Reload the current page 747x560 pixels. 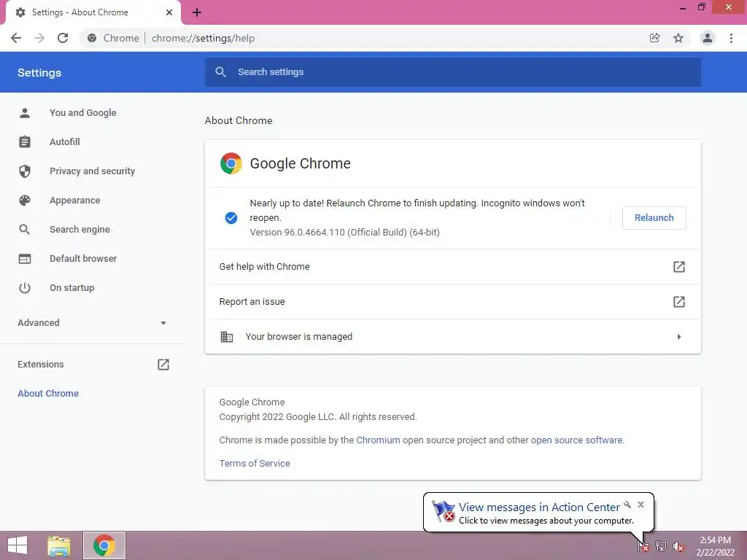[x=63, y=38]
